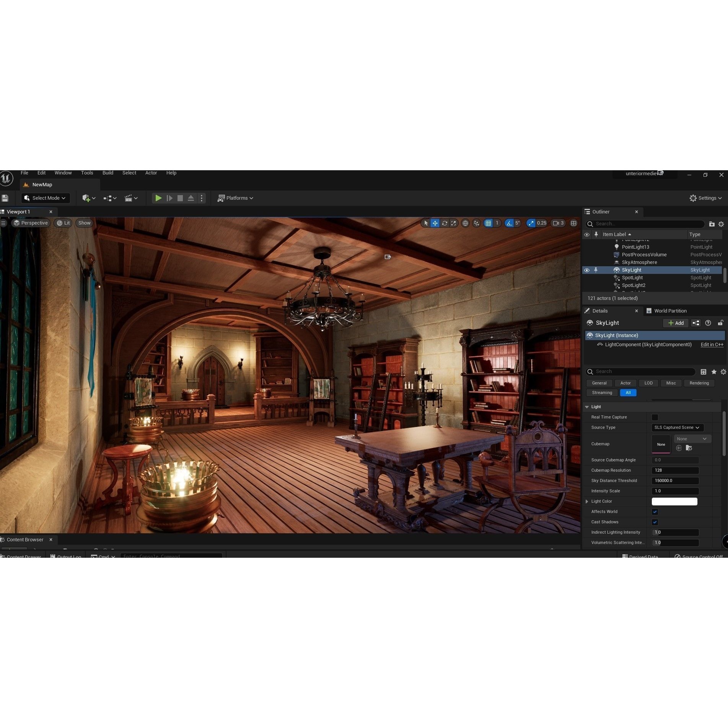Expand the Light Color property row
Screen dimensions: 728x728
point(587,501)
